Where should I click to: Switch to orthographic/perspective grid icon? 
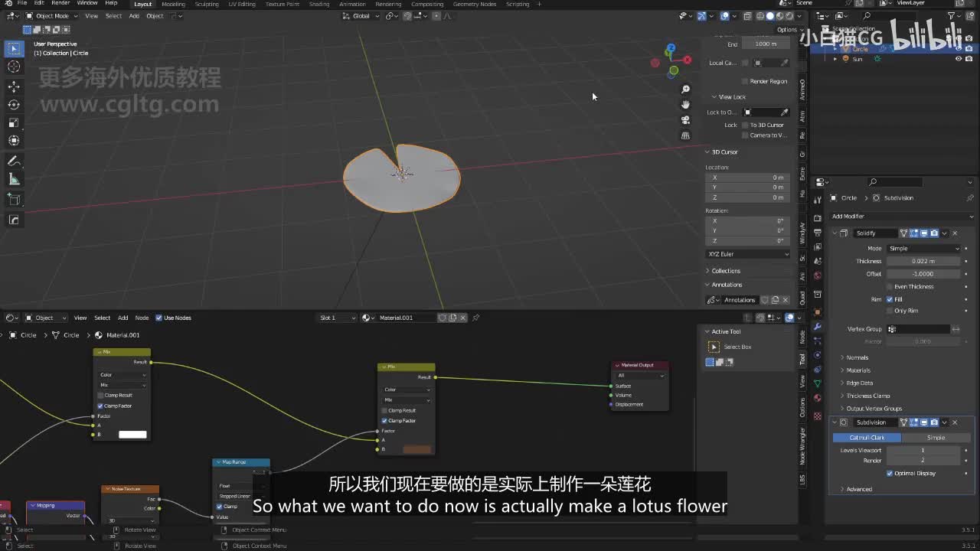pos(686,135)
